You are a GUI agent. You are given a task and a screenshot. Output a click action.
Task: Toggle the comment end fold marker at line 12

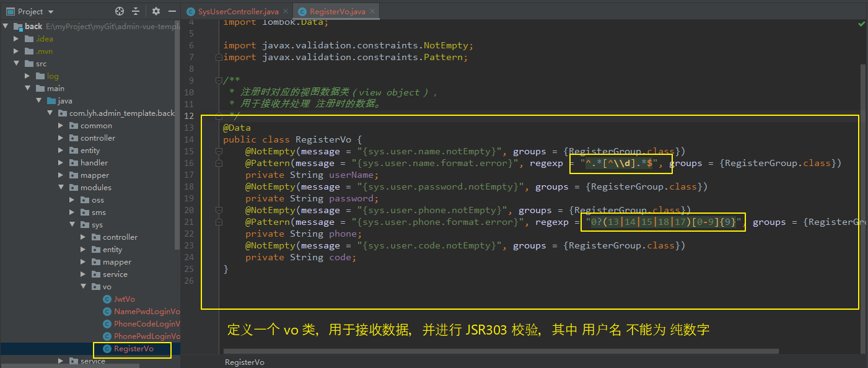pos(218,116)
